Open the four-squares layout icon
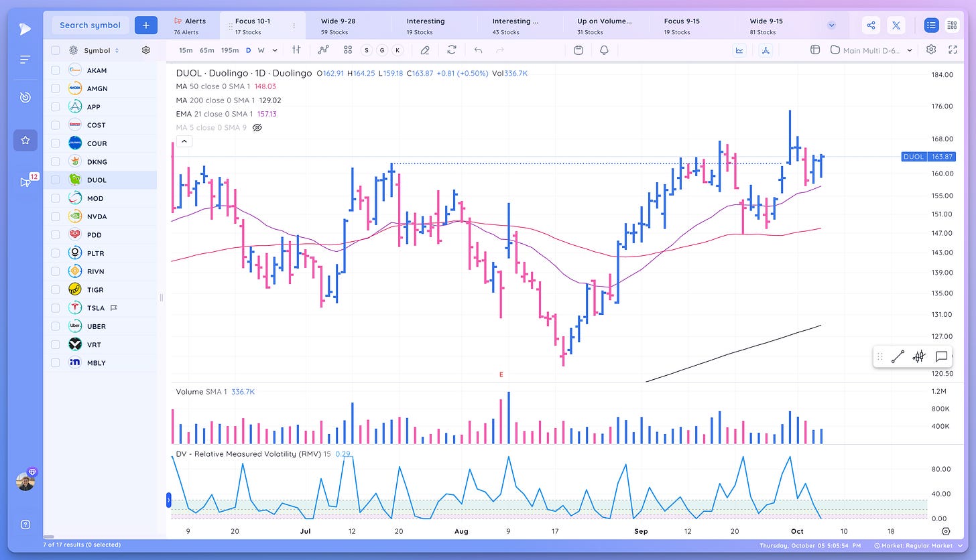Screen dimensions: 976x560 (x=347, y=50)
